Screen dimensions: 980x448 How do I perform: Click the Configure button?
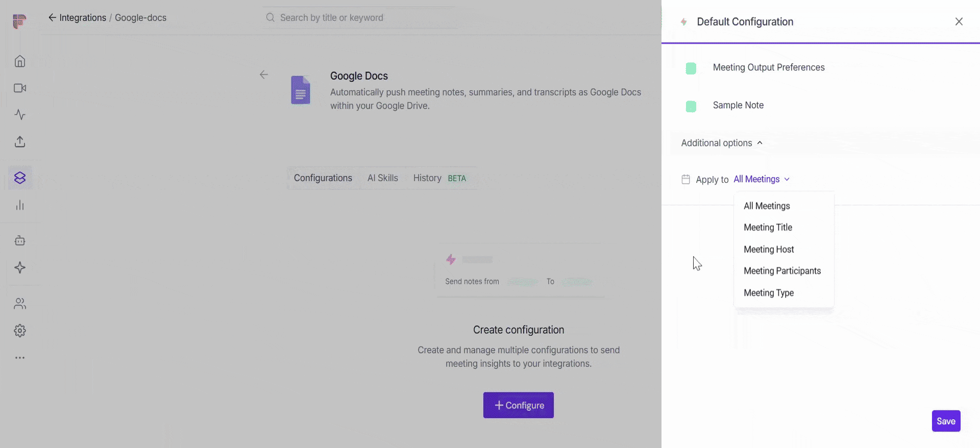click(x=518, y=405)
